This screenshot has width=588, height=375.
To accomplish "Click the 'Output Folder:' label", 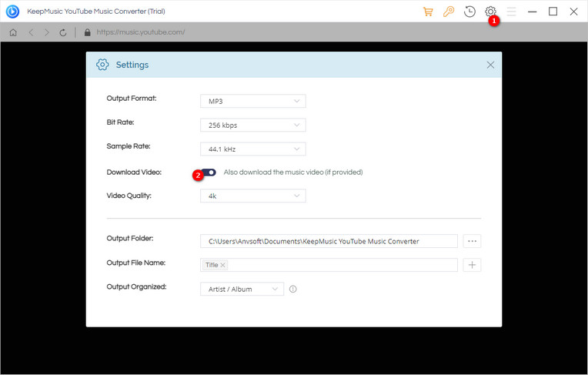I will [x=130, y=239].
